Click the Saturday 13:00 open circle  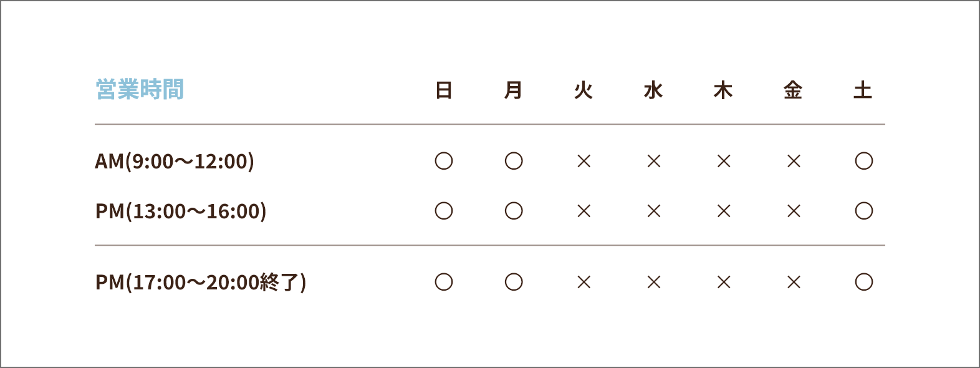[864, 211]
